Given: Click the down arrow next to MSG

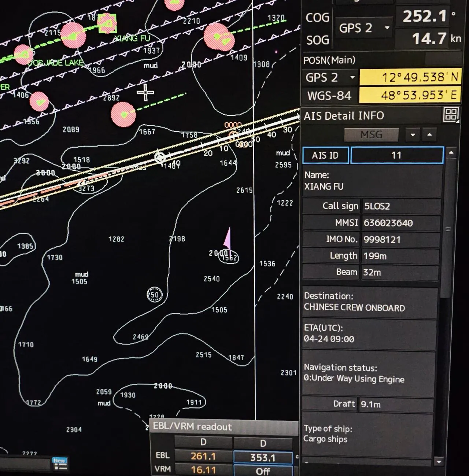Looking at the screenshot, I should 413,135.
